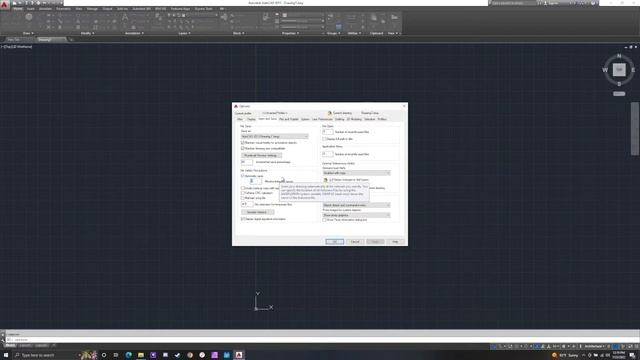This screenshot has width=640, height=360.
Task: Click Cancel in the Options dialog
Action: 355,242
